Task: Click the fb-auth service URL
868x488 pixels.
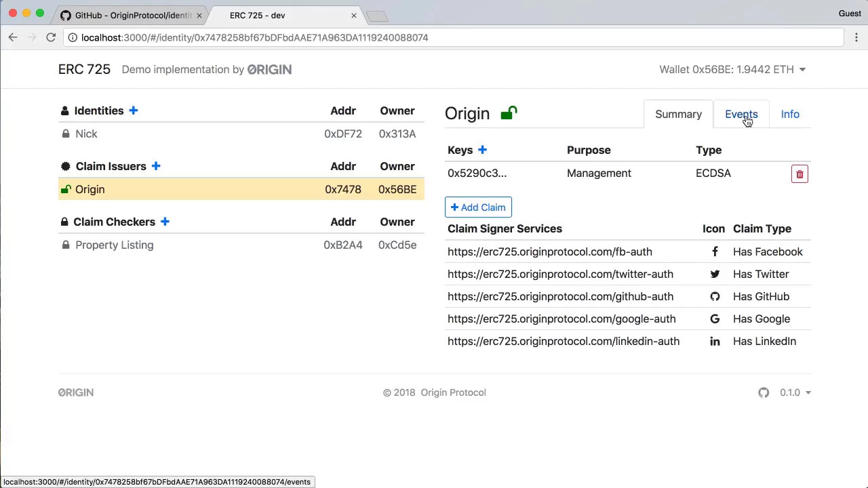Action: [x=550, y=251]
